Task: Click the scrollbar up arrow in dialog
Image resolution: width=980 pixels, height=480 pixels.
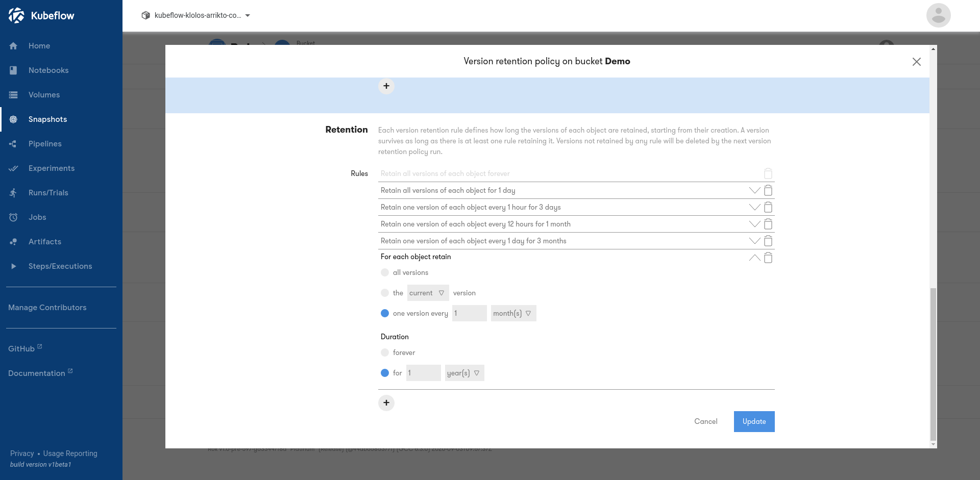Action: (x=934, y=49)
